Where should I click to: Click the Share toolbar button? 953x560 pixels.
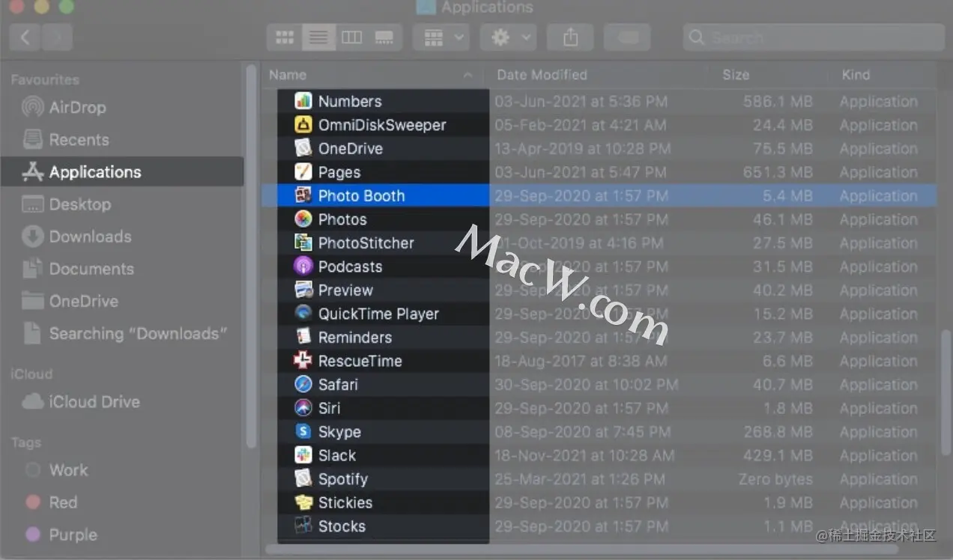coord(571,37)
